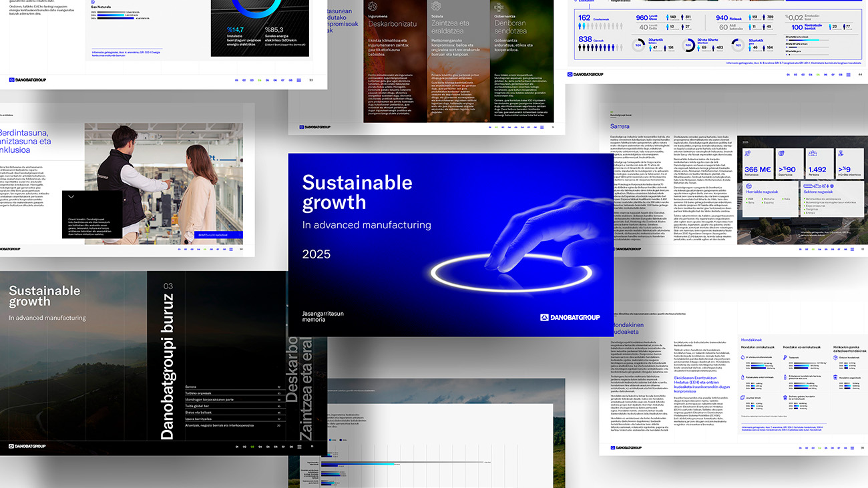Viewport: 868px width, 488px height.
Task: Open the Sarrera entry in the contents list
Action: click(232, 387)
